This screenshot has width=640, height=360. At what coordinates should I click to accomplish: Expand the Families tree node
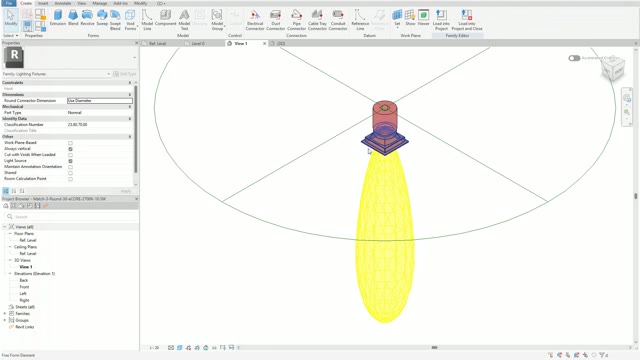[5, 313]
